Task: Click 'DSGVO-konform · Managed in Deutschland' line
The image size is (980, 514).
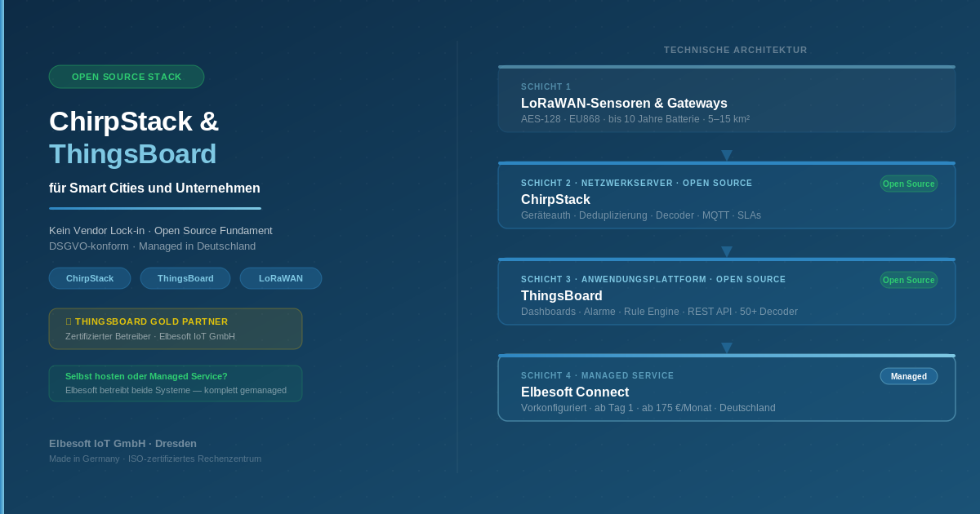Action: (153, 246)
